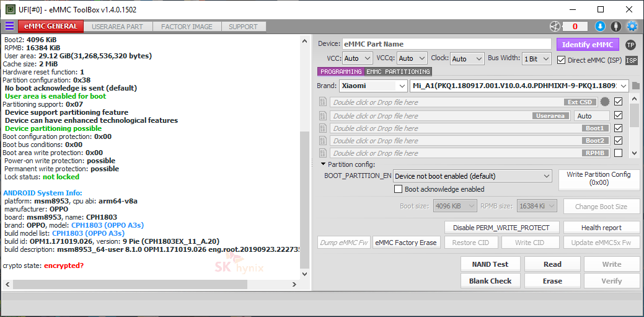
Task: Uncheck the Userarea row checkbox
Action: point(618,115)
